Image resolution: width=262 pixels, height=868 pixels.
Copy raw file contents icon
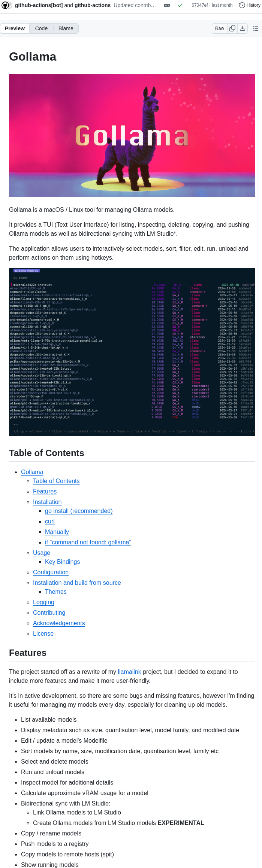pos(232,28)
